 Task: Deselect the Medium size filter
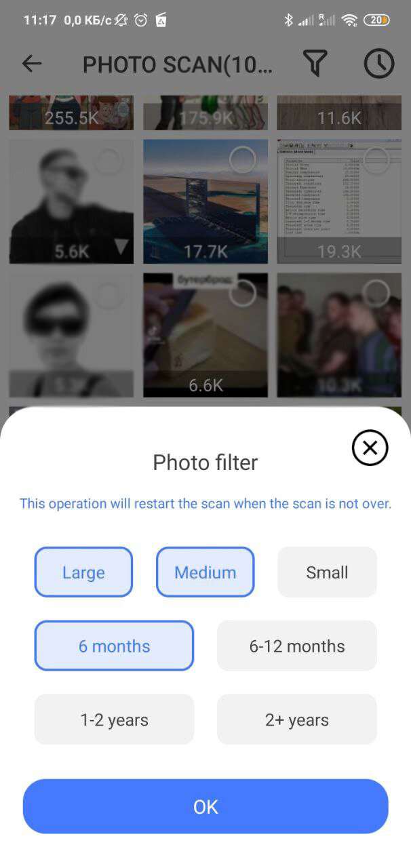[206, 572]
